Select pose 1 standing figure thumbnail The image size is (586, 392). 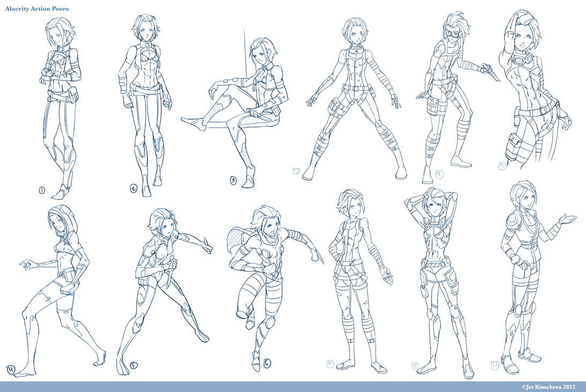click(x=59, y=97)
